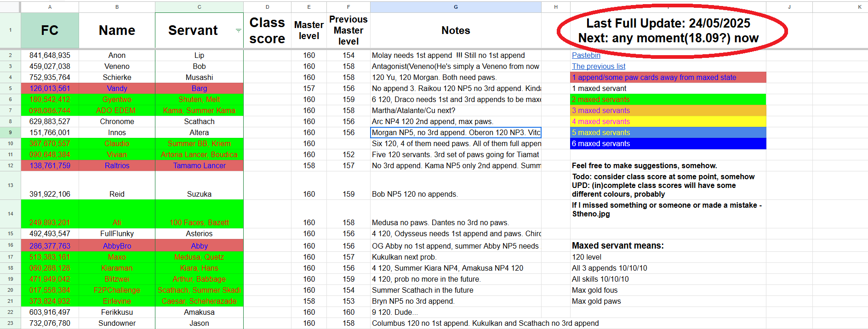Open the Servant column filter dropdown

[238, 30]
